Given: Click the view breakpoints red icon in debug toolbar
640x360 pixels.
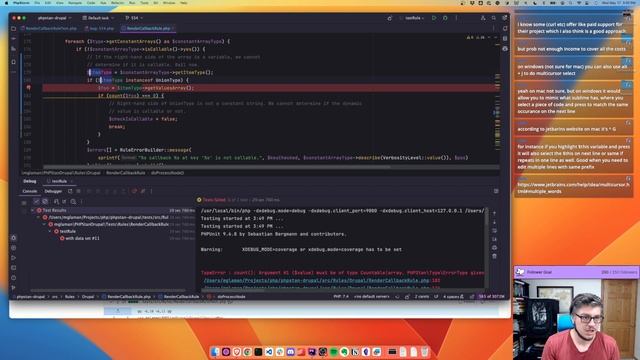Looking at the screenshot, I should coord(134,191).
